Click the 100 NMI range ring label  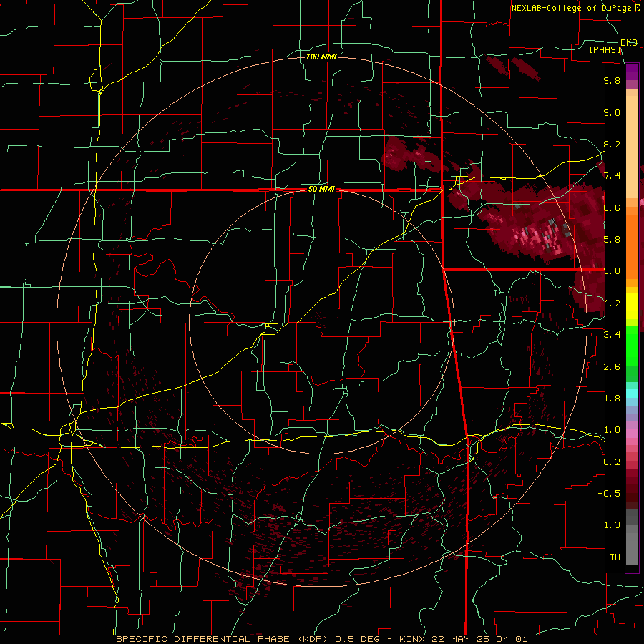pyautogui.click(x=321, y=57)
